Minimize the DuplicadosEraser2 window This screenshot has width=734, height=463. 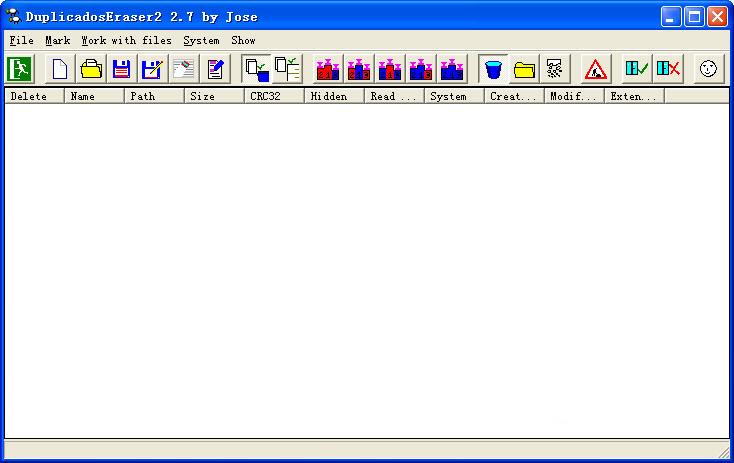671,17
